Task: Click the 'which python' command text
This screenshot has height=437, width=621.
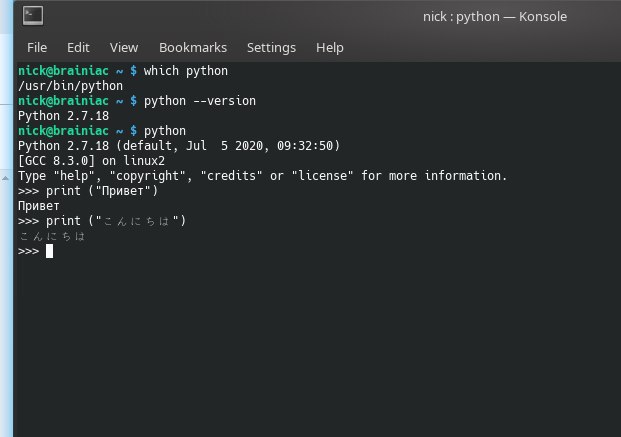Action: (x=186, y=71)
